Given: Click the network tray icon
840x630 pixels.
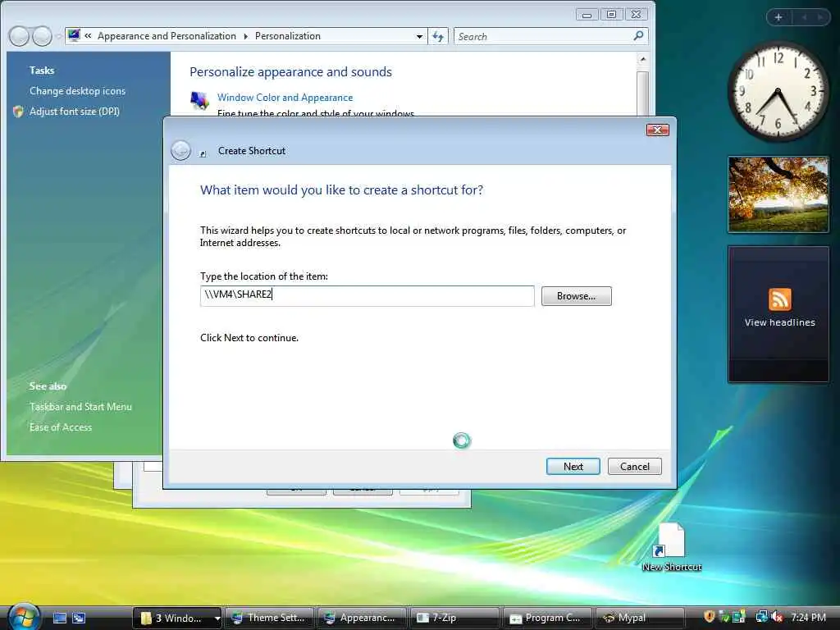Looking at the screenshot, I should [761, 617].
